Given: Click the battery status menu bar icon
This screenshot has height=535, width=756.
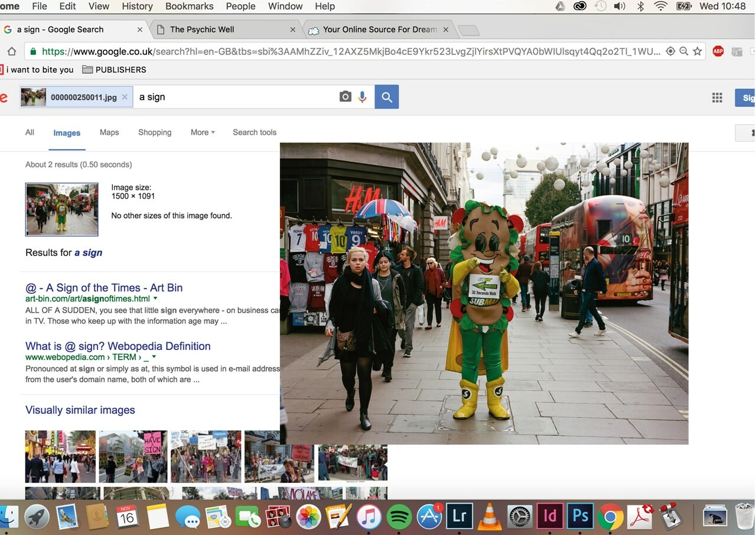Looking at the screenshot, I should (684, 7).
